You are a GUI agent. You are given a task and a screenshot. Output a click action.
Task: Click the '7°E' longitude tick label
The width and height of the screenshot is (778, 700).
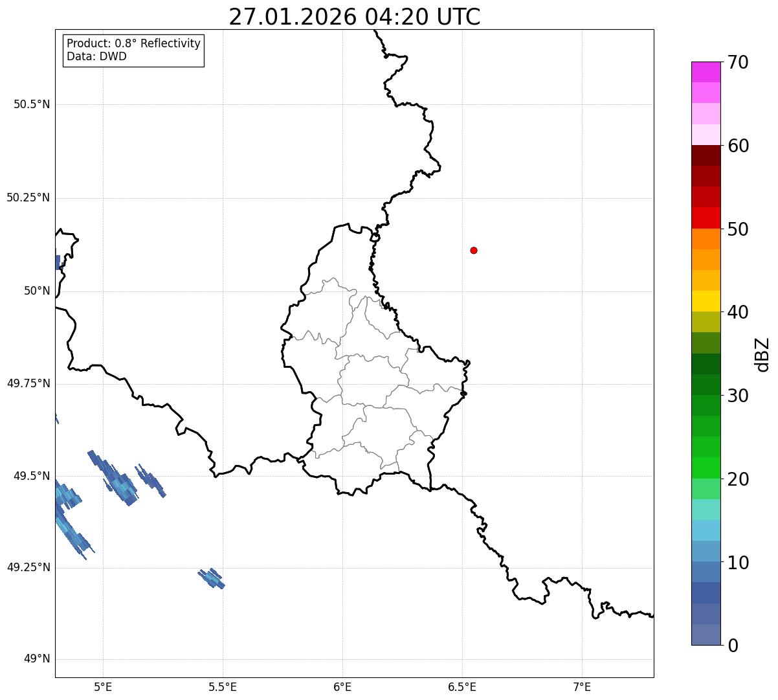[582, 686]
